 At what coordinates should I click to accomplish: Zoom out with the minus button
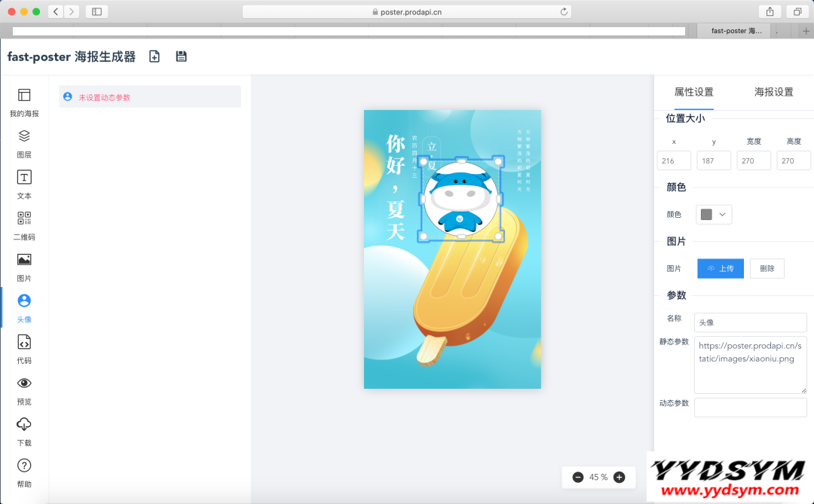[578, 477]
